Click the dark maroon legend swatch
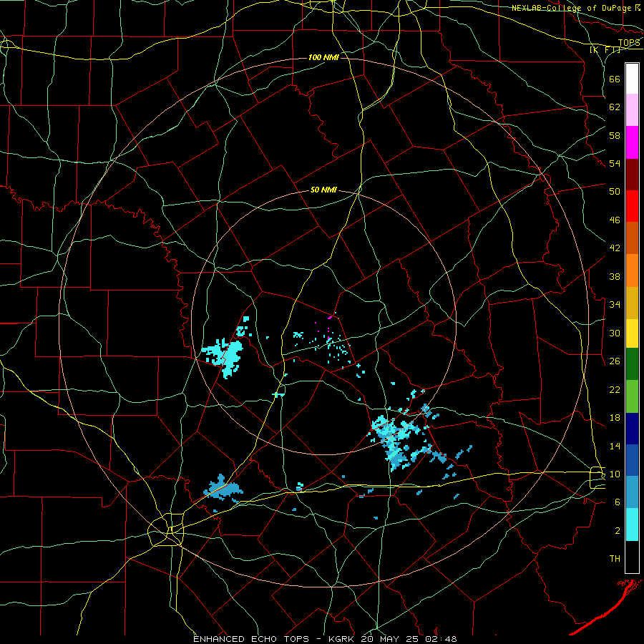This screenshot has height=644, width=644. click(x=632, y=175)
